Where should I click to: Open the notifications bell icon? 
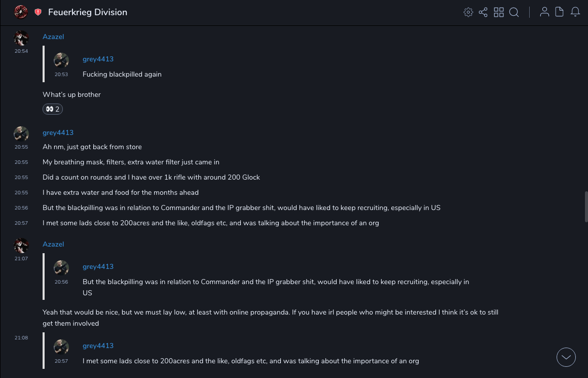coord(575,12)
